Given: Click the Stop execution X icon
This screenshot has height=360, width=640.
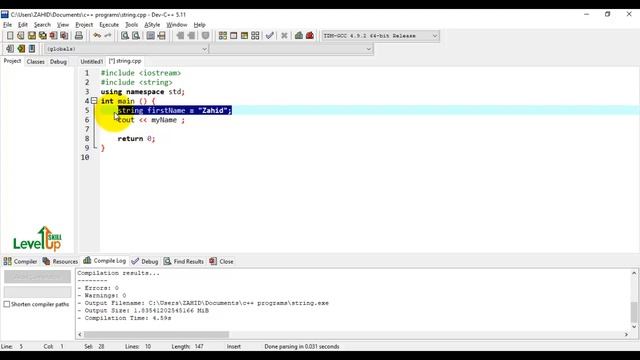Looking at the screenshot, I should coord(284,36).
